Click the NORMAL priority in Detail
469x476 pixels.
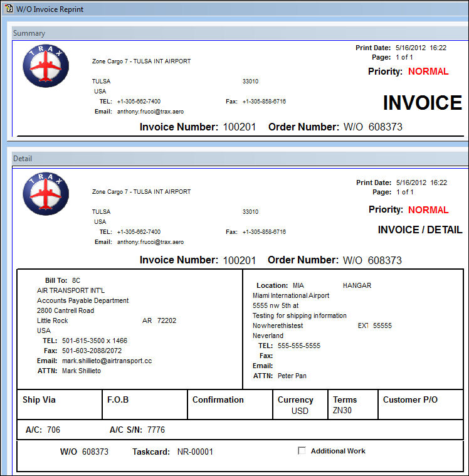pyautogui.click(x=428, y=209)
